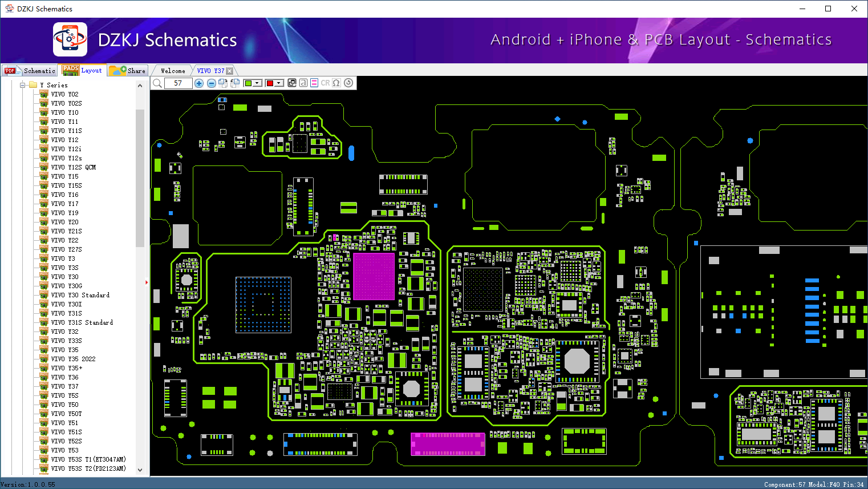Click the omega resistance icon
Image resolution: width=868 pixels, height=489 pixels.
point(336,83)
